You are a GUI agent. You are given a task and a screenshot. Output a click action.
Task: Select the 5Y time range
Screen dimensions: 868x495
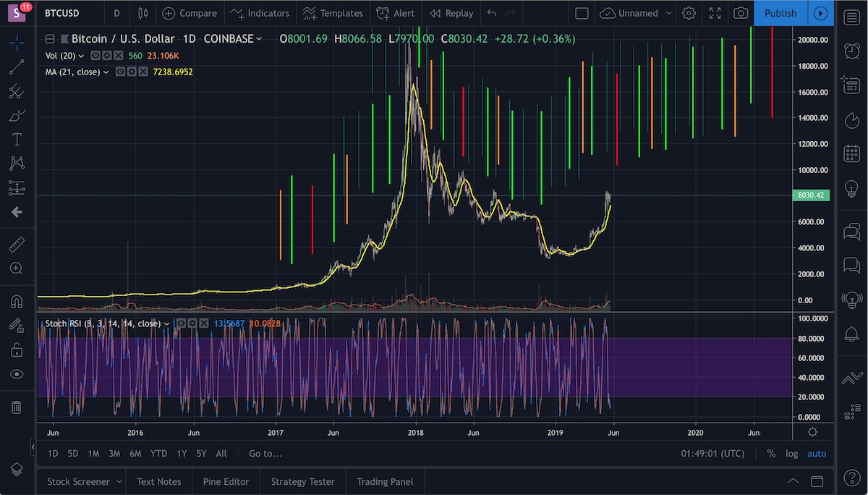coord(201,454)
